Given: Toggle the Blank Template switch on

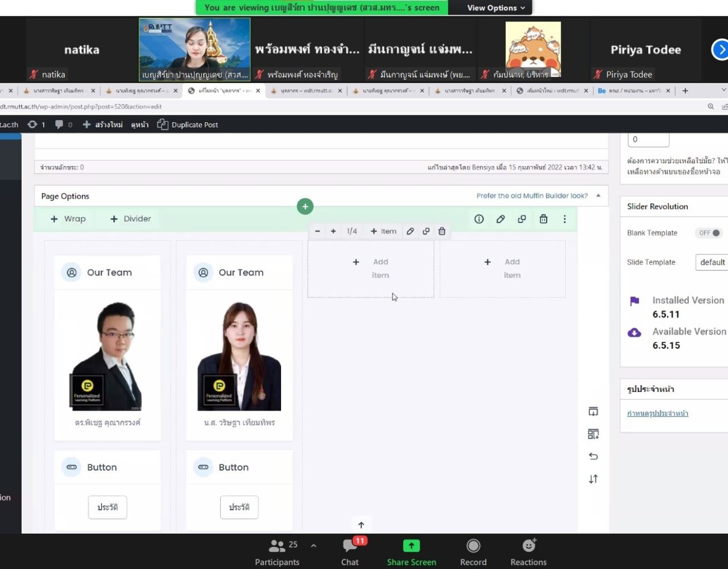Looking at the screenshot, I should point(709,233).
